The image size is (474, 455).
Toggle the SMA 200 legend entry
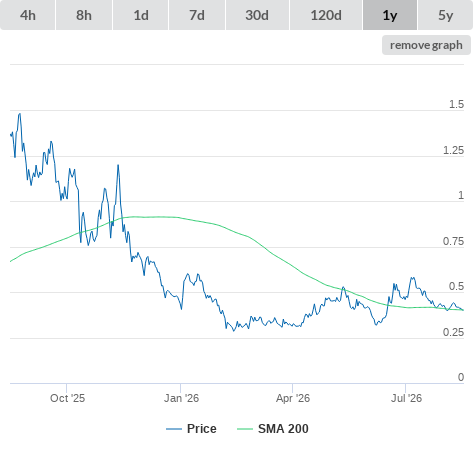pos(273,429)
